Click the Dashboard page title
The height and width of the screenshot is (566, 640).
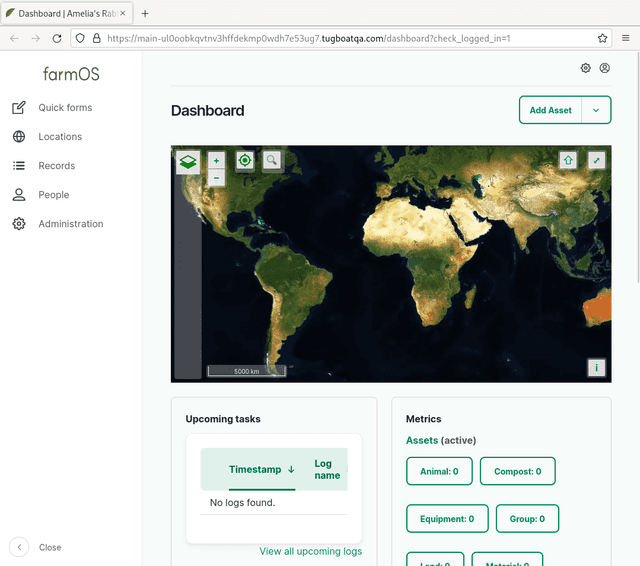208,111
